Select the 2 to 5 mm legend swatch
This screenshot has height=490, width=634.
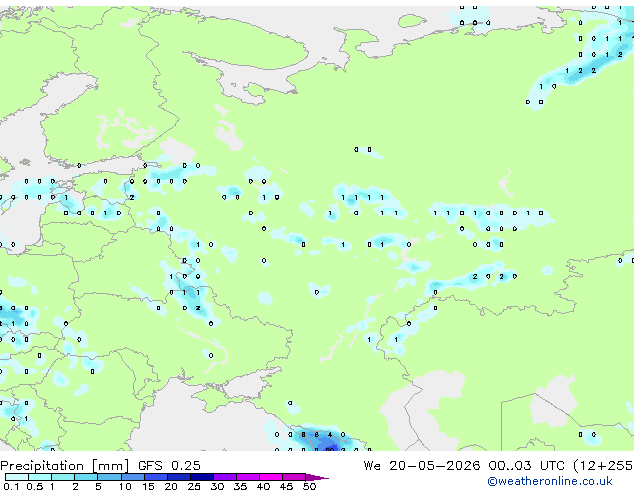(86, 477)
